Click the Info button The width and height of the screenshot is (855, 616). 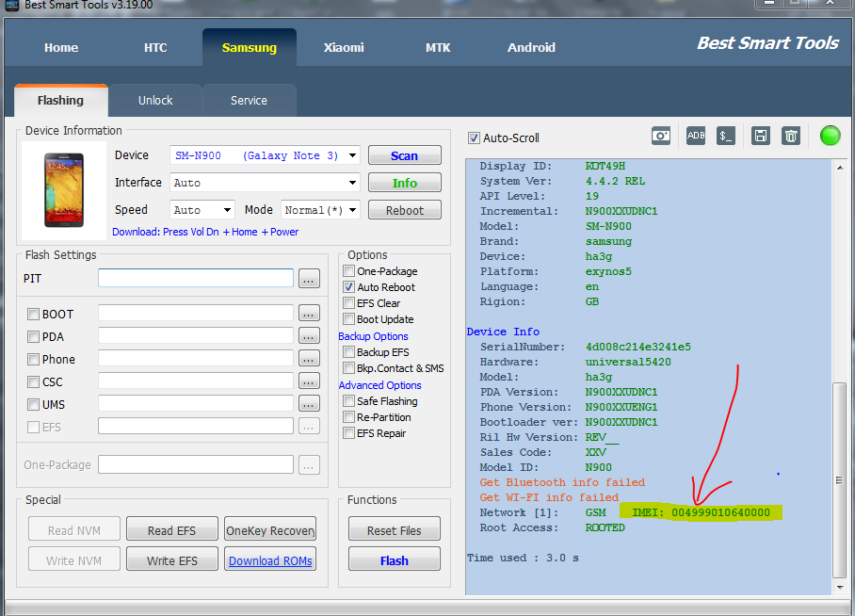click(405, 183)
